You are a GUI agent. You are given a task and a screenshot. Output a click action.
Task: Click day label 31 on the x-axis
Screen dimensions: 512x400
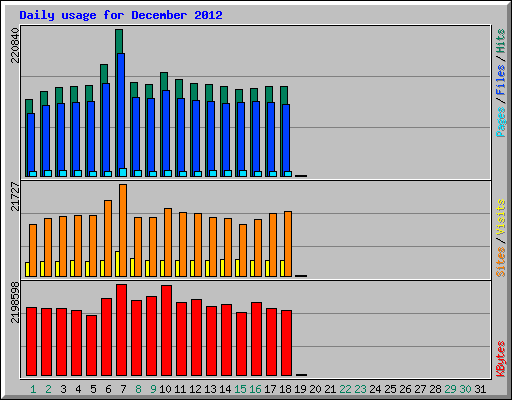tap(480, 389)
